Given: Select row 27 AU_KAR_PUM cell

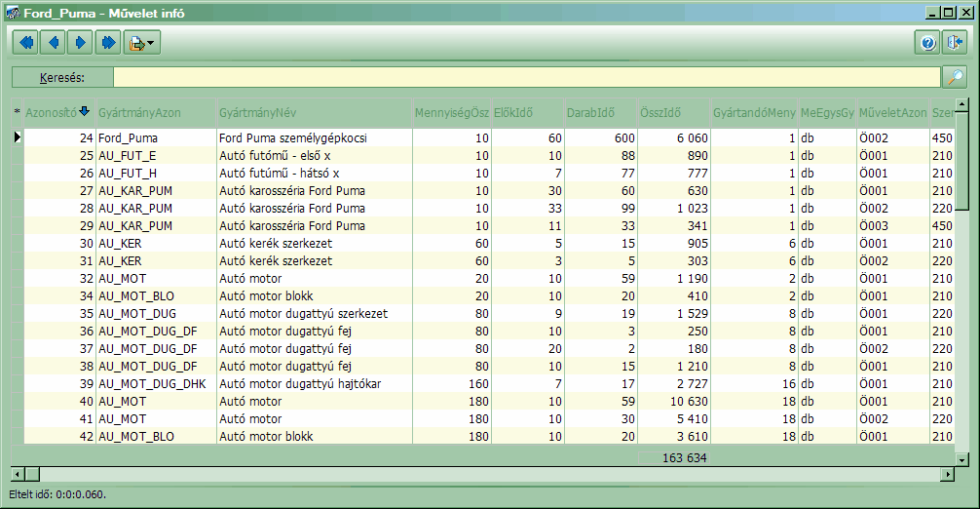Looking at the screenshot, I should pyautogui.click(x=156, y=190).
